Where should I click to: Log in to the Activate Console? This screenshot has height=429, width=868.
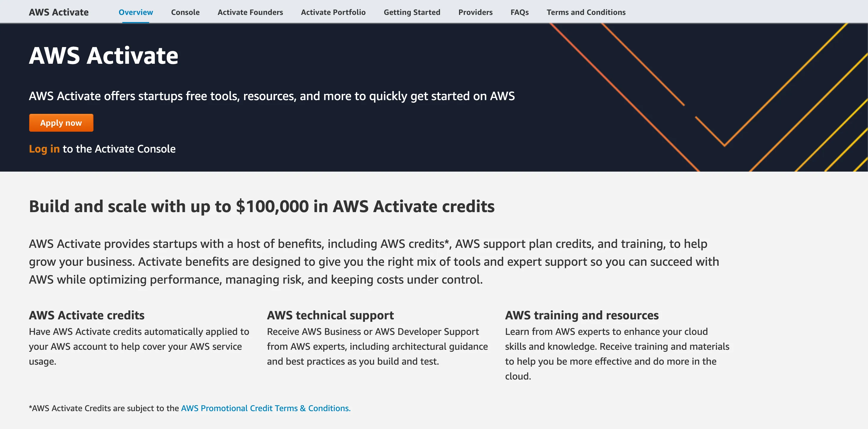pyautogui.click(x=44, y=148)
